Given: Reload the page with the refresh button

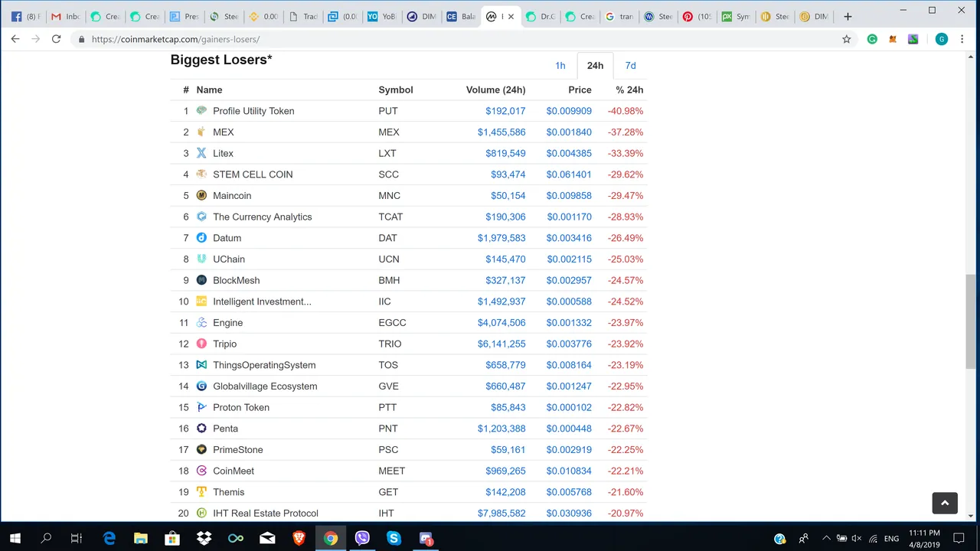Looking at the screenshot, I should coord(56,39).
